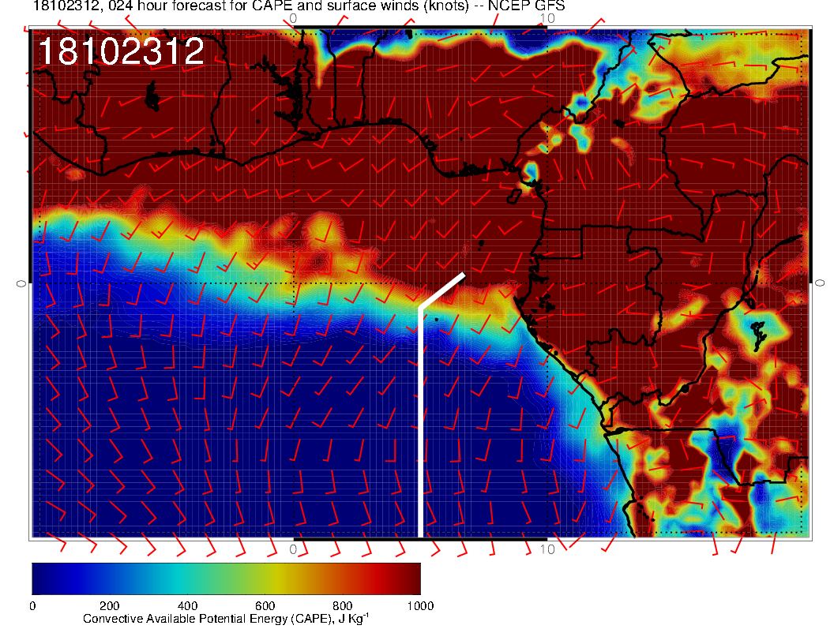Click the 10 longitude label on the bottom axis
The height and width of the screenshot is (644, 834).
(546, 549)
